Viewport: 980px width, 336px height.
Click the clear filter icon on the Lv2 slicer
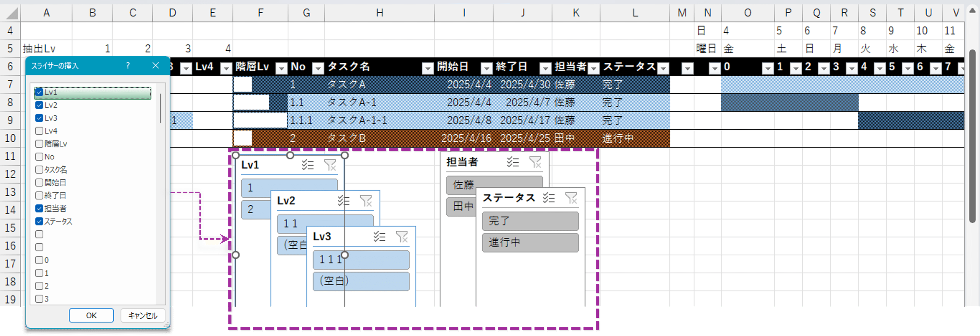(x=366, y=201)
